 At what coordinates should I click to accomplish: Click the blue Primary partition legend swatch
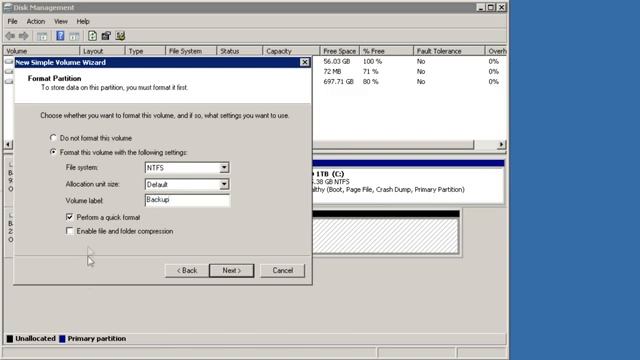pos(62,339)
